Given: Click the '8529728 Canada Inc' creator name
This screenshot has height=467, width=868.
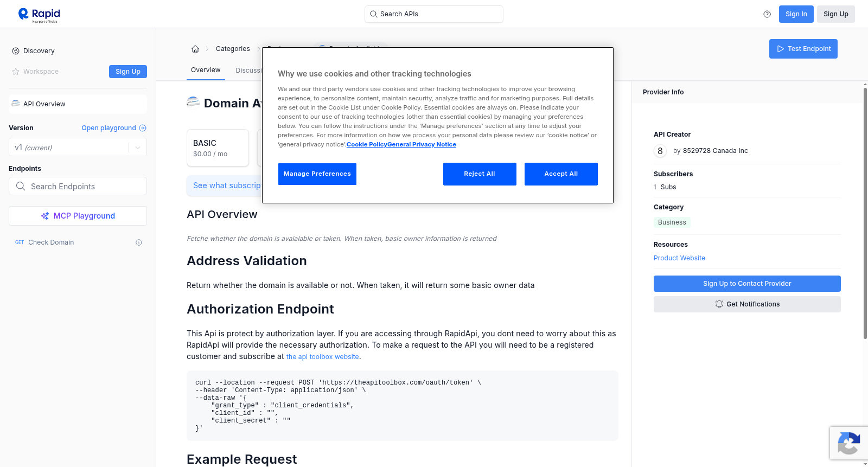Looking at the screenshot, I should (715, 151).
